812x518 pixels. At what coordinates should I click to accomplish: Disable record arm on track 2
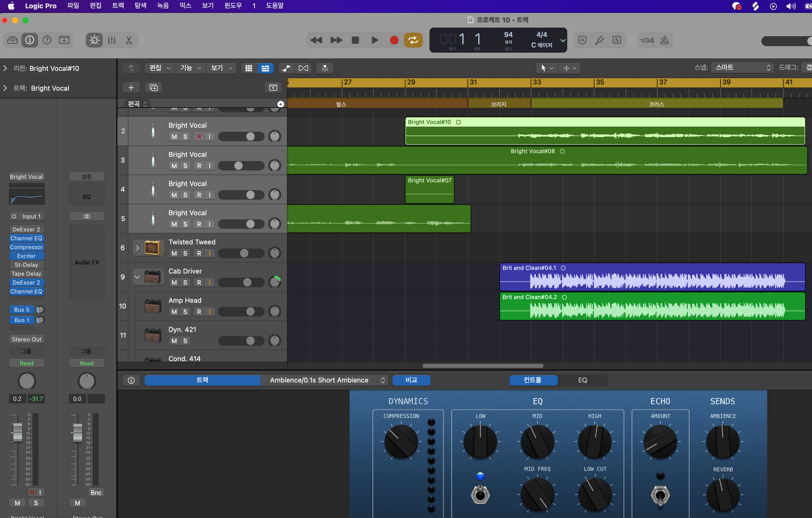[199, 136]
